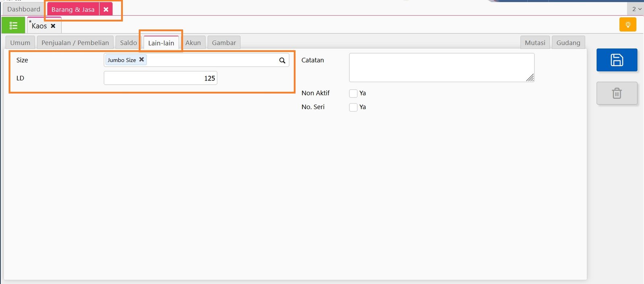Viewport: 644px width, 284px height.
Task: Close the Barang & Jasa tab
Action: point(106,9)
